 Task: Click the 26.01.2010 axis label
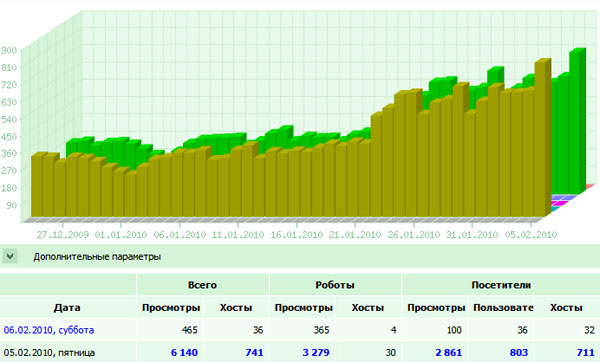[414, 235]
